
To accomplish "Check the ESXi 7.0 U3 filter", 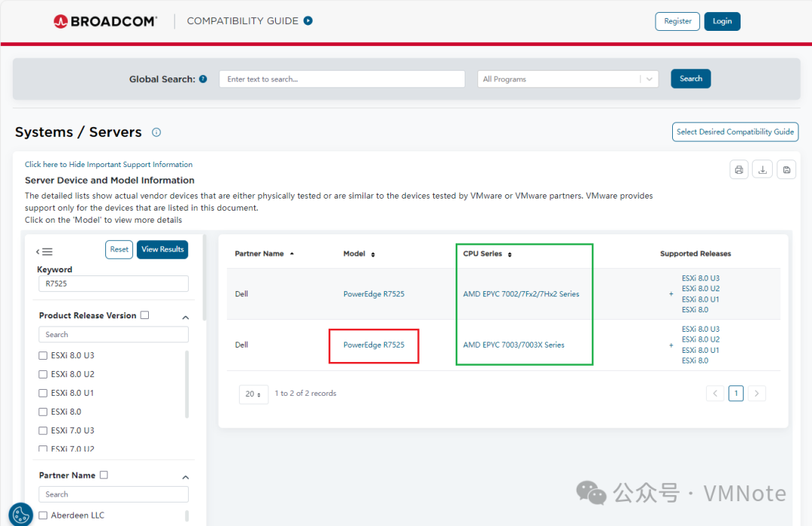I will 43,430.
